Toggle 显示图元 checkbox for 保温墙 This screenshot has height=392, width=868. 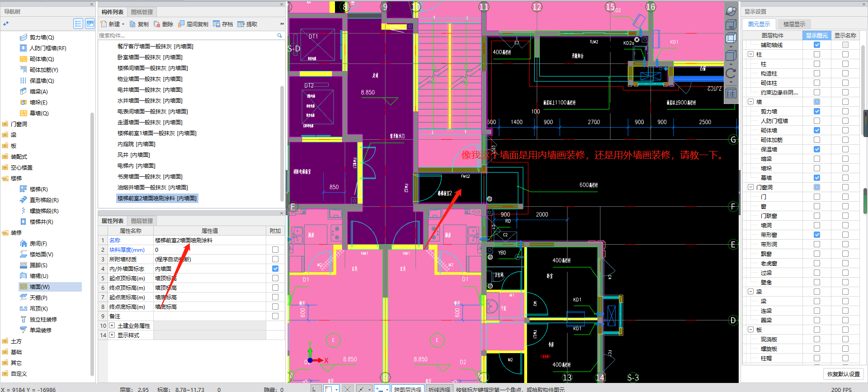coord(817,149)
